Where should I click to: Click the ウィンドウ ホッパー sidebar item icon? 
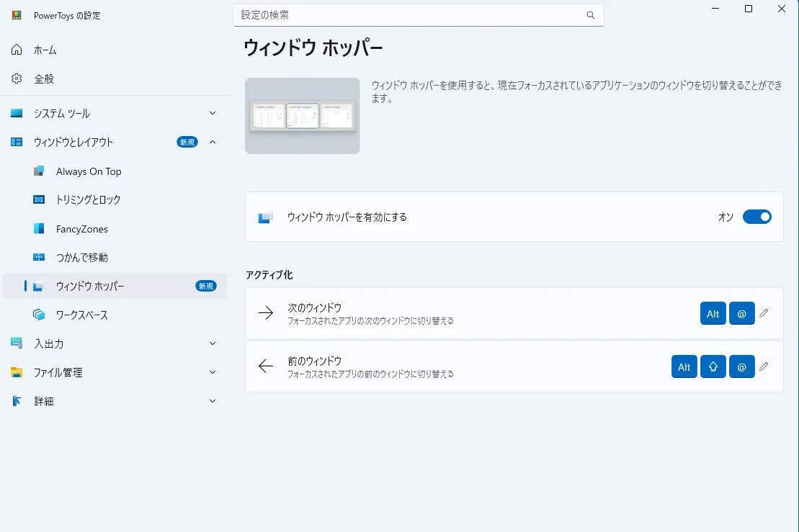(x=39, y=286)
